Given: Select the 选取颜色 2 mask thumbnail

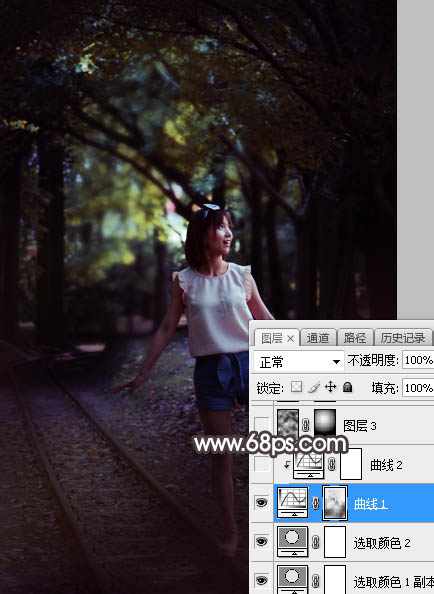Looking at the screenshot, I should click(x=335, y=542).
